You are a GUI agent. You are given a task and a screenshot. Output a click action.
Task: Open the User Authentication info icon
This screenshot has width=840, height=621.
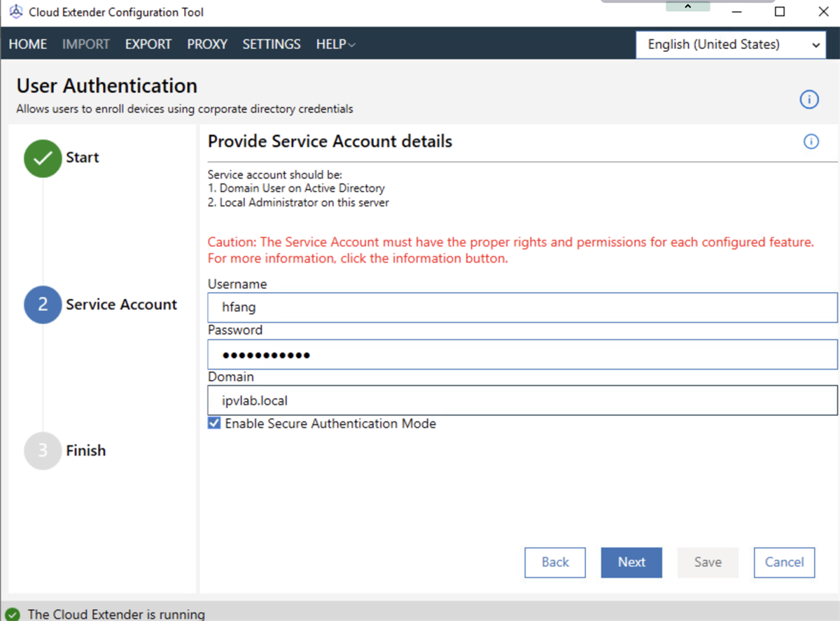tap(809, 100)
